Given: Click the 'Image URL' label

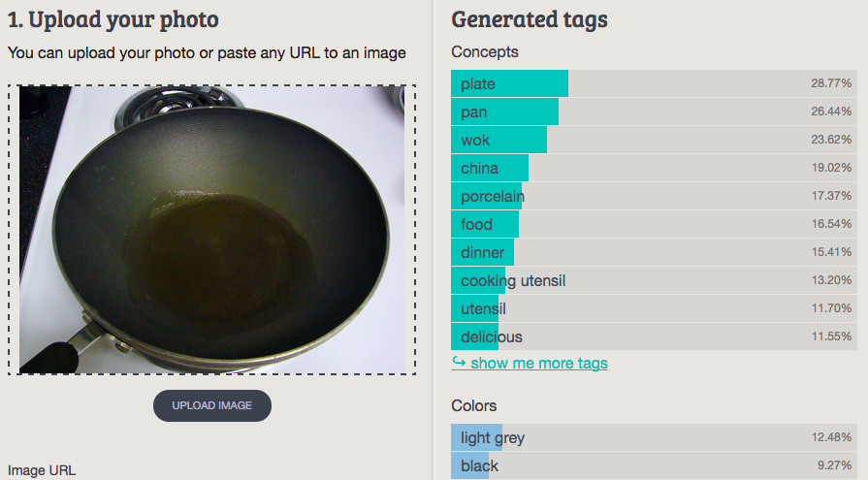Looking at the screenshot, I should coord(42,470).
